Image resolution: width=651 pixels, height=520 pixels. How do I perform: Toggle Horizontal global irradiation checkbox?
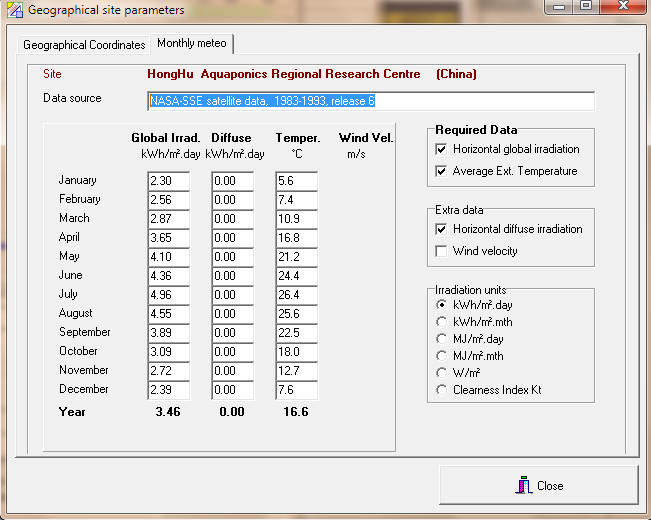tap(441, 149)
